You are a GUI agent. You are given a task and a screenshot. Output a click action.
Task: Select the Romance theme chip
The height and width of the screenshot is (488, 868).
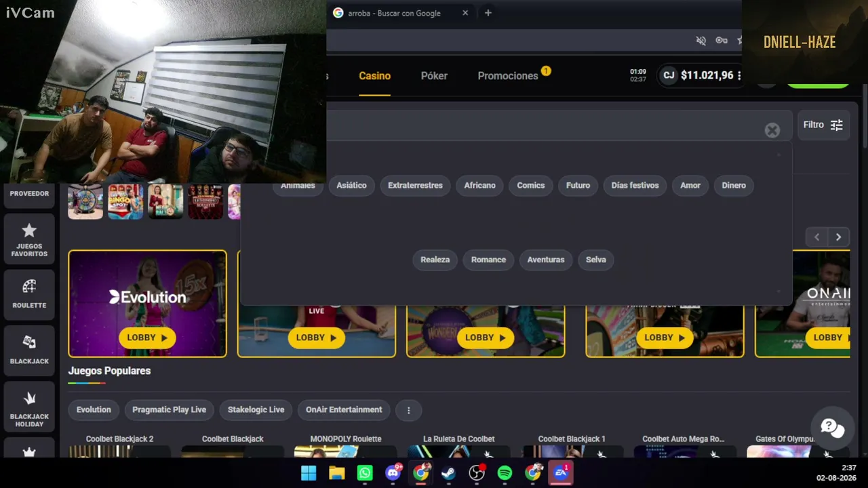click(488, 260)
